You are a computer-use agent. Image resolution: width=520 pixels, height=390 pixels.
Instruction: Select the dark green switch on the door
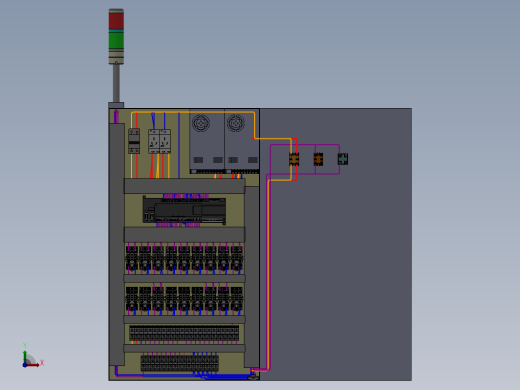point(343,159)
